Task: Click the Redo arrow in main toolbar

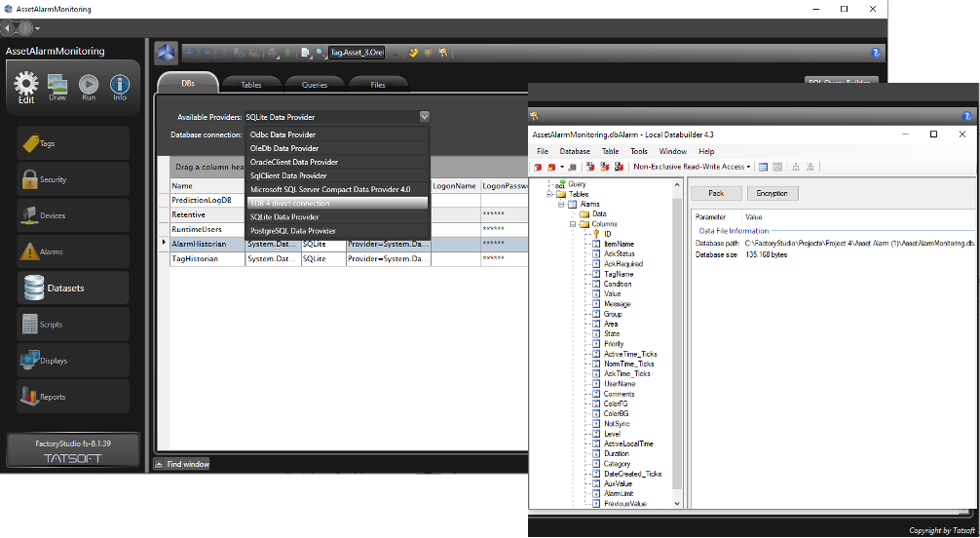Action: [x=206, y=54]
